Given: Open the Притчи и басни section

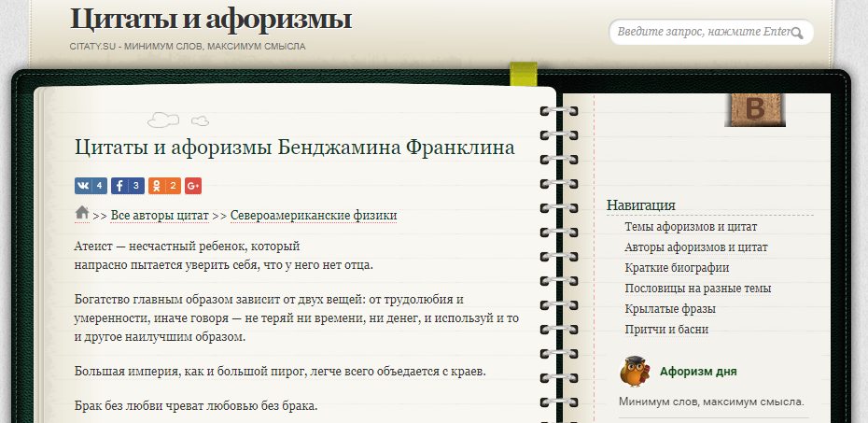Looking at the screenshot, I should click(665, 330).
